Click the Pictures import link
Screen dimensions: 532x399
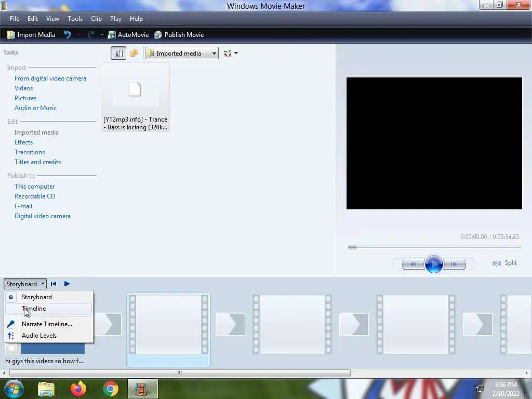[x=25, y=98]
